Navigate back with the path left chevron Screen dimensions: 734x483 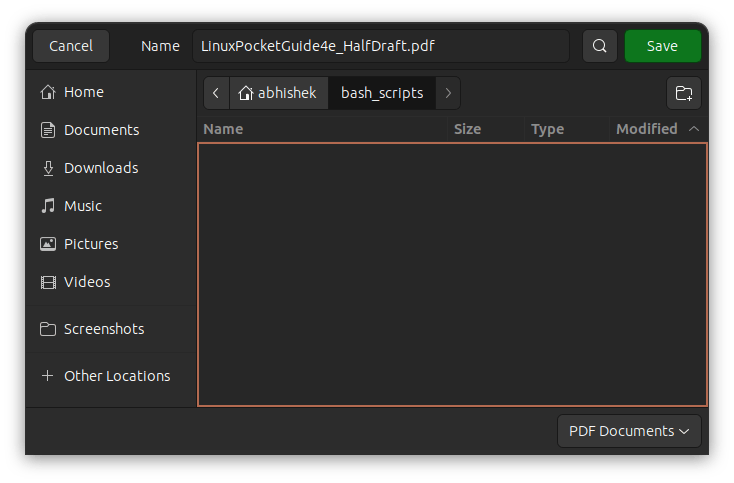(x=216, y=93)
